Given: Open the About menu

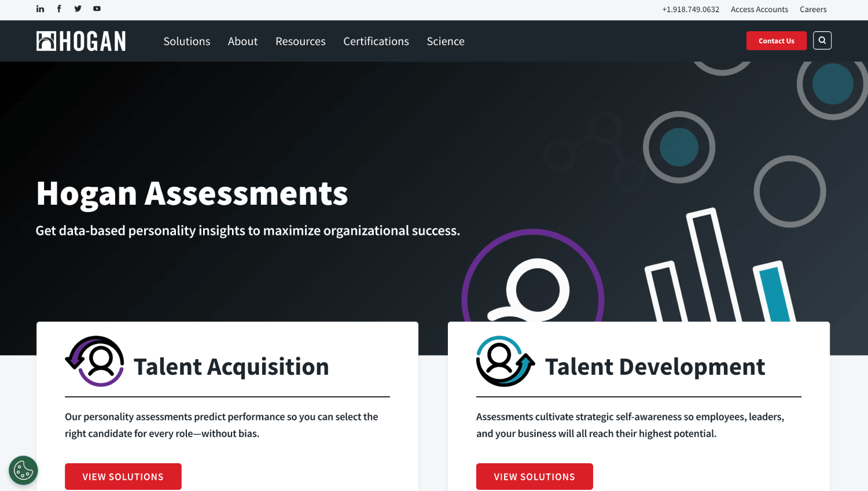Looking at the screenshot, I should pyautogui.click(x=242, y=42).
